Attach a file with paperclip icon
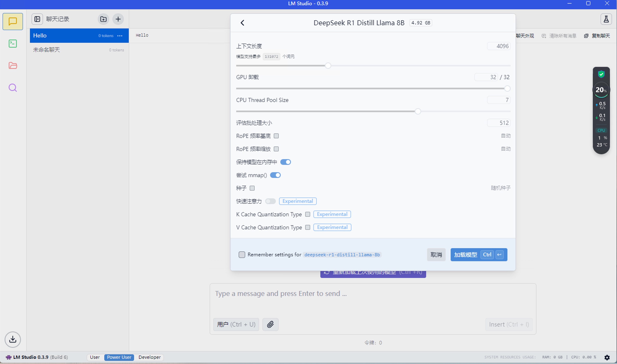Screen dimensions: 617x364 click(x=270, y=324)
